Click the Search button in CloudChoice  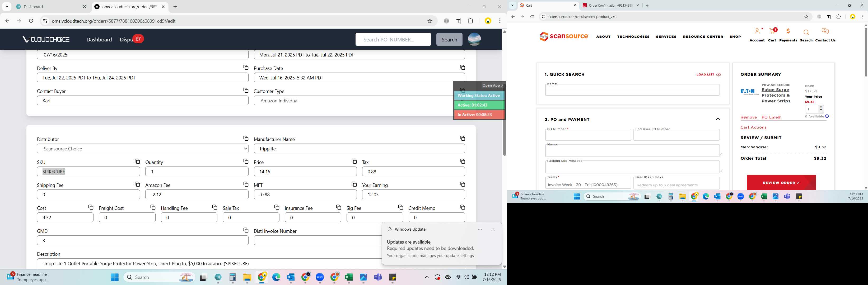(449, 39)
